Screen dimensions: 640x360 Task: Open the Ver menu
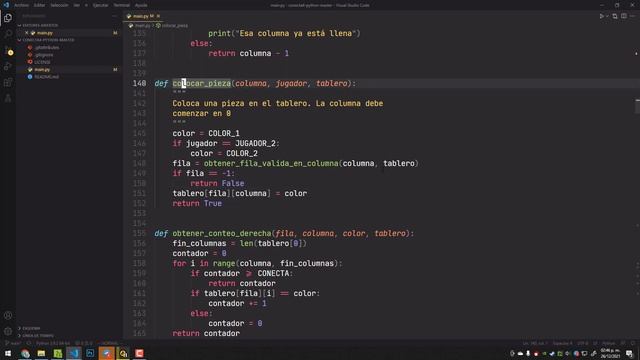pyautogui.click(x=77, y=5)
